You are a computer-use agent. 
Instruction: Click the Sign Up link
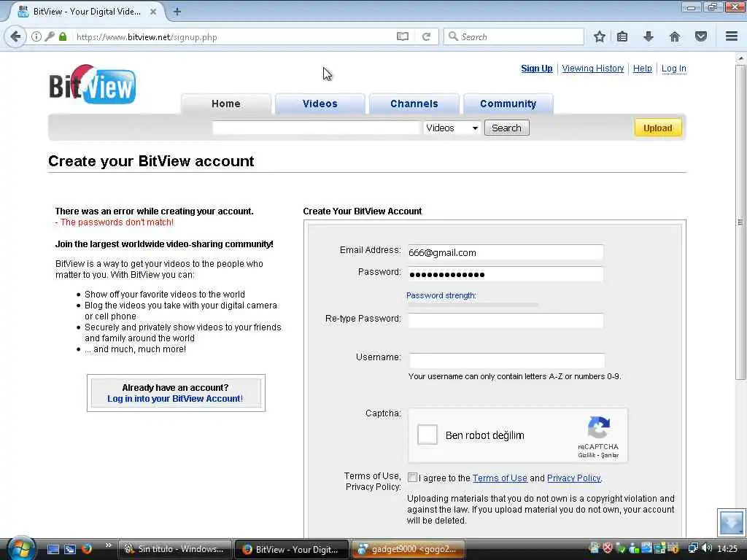pyautogui.click(x=537, y=69)
